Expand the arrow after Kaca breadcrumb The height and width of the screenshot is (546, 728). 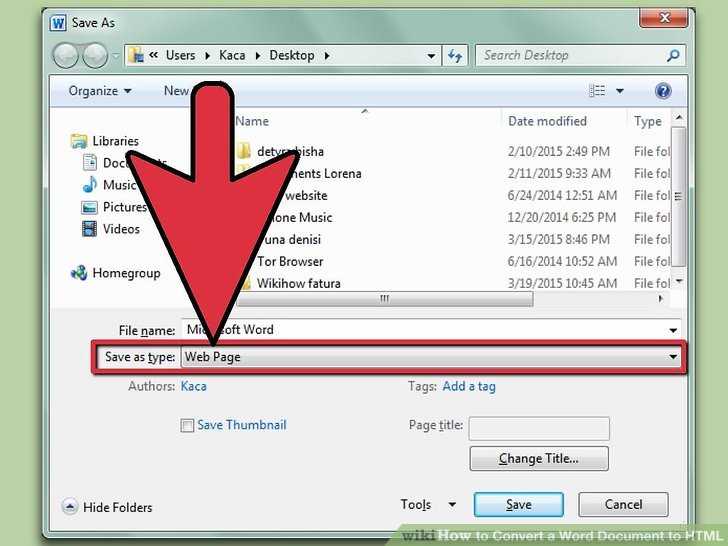pos(258,56)
